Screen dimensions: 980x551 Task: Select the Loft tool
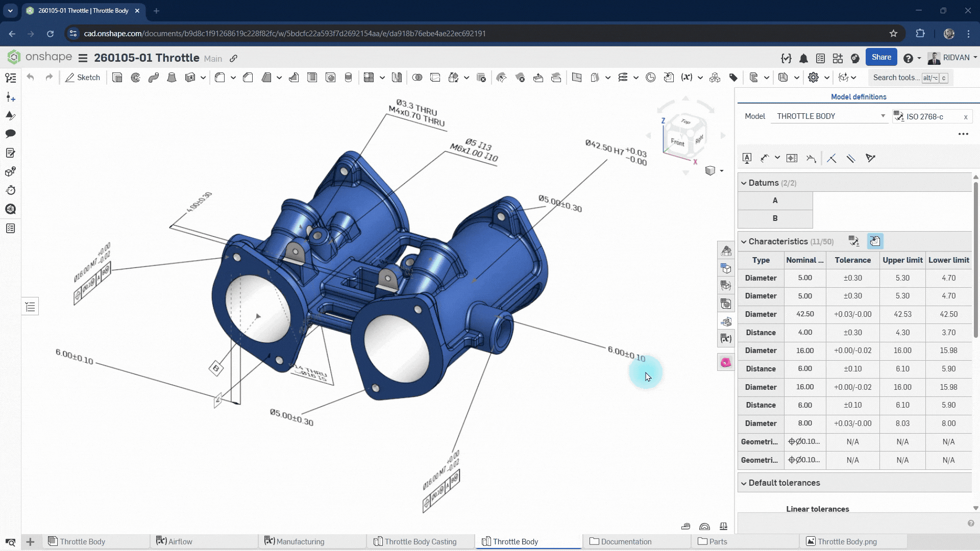171,78
